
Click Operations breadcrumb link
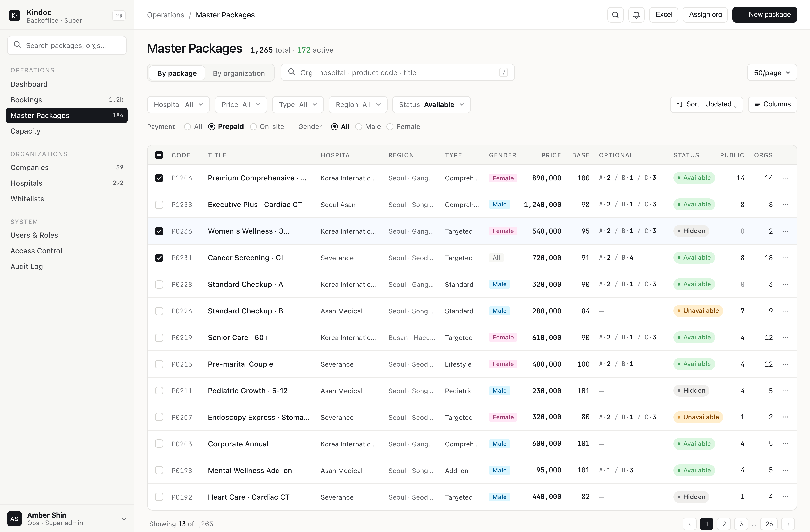(x=165, y=15)
